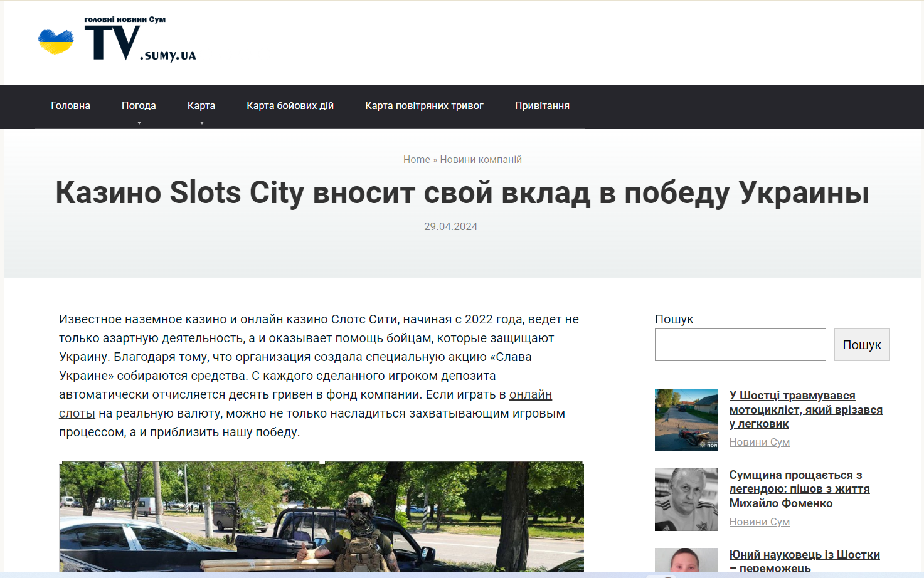Open Новини компаній breadcrumb link

[x=481, y=159]
